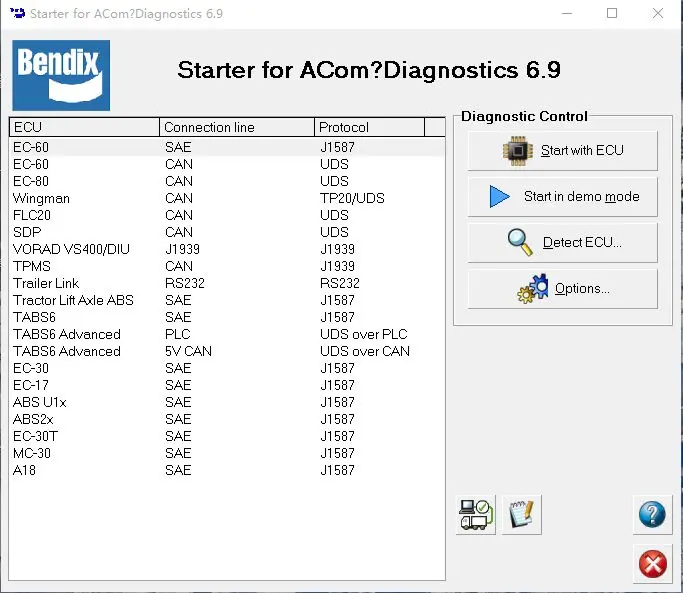Open the notepad notes icon

pos(521,515)
